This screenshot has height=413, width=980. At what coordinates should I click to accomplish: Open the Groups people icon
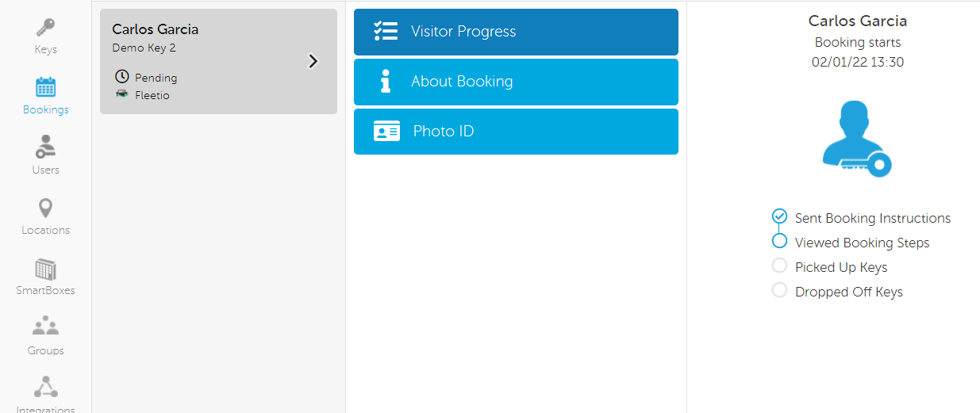(x=45, y=326)
